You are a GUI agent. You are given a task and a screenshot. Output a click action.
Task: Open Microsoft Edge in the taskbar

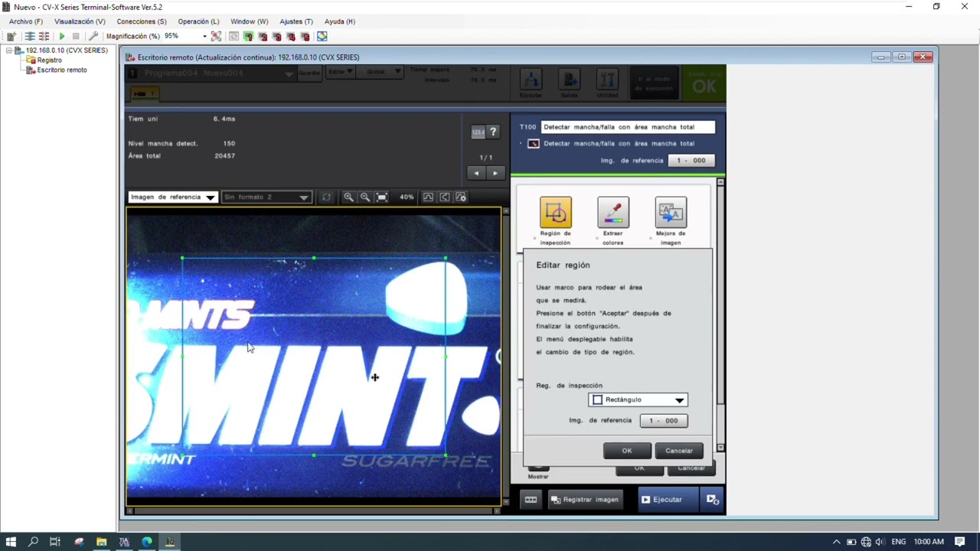147,542
